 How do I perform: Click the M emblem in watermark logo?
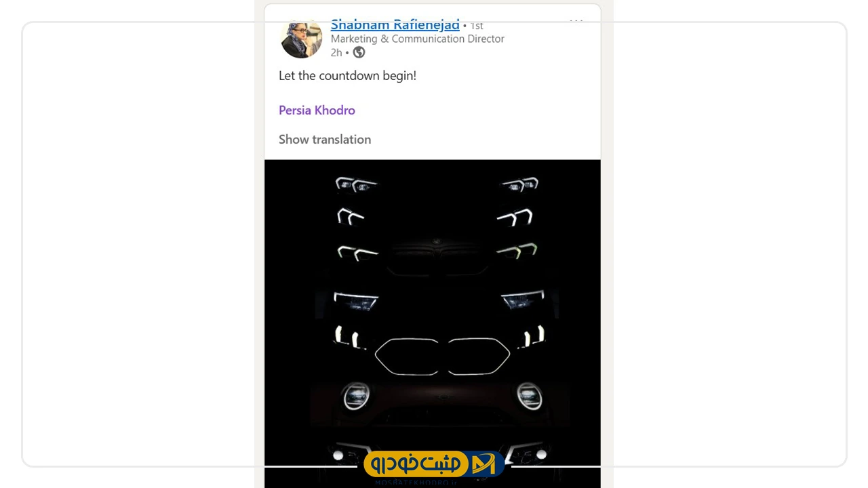point(484,464)
